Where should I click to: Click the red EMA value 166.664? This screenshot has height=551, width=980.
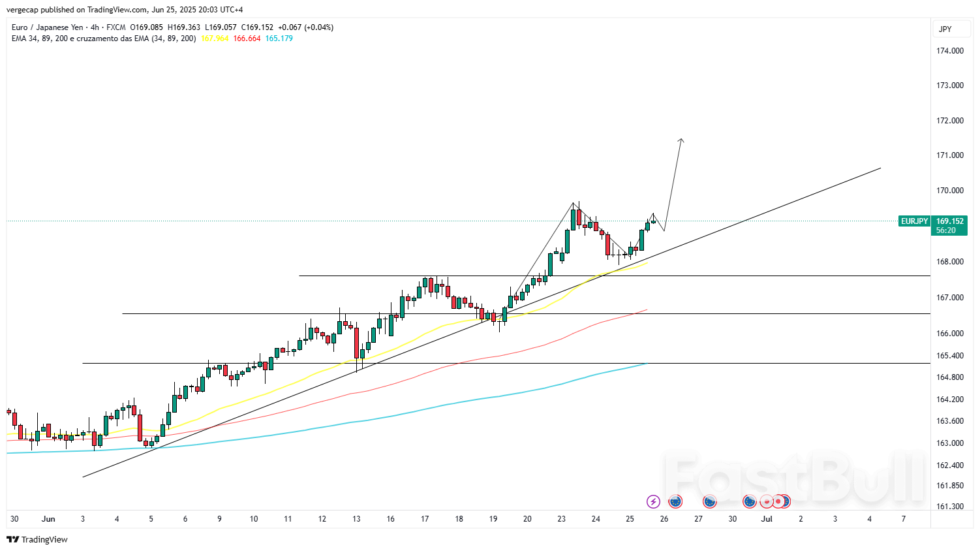tap(247, 39)
